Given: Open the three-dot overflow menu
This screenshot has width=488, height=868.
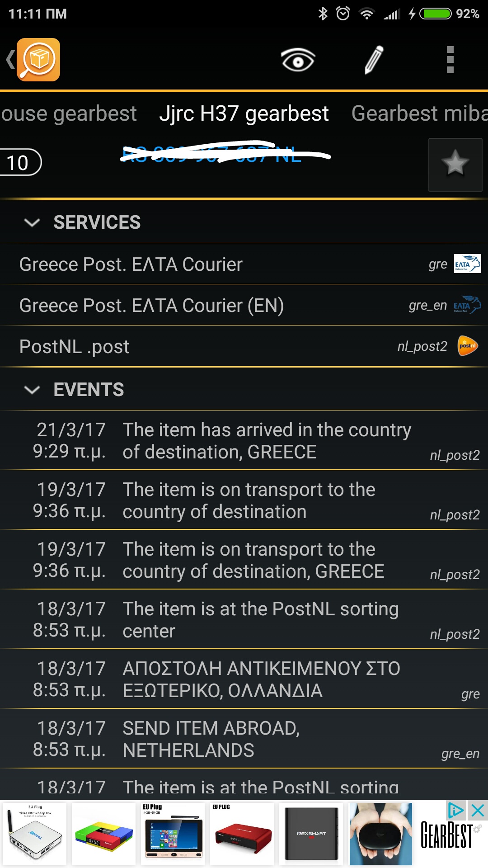Looking at the screenshot, I should click(x=450, y=60).
